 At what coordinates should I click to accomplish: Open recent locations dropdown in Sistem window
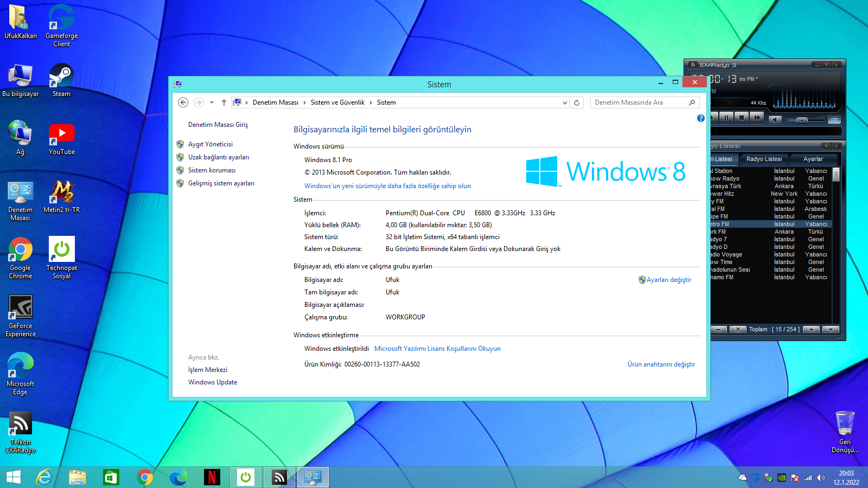pyautogui.click(x=212, y=102)
